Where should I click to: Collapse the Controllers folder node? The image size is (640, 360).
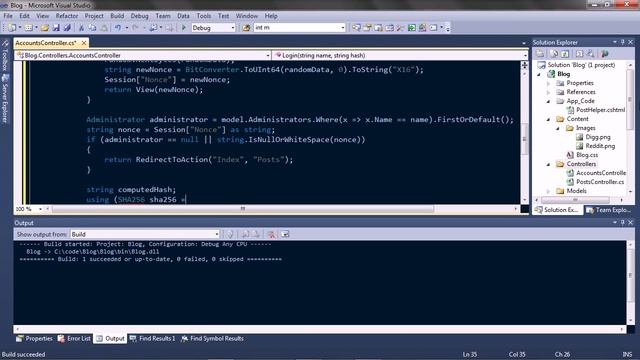(x=549, y=164)
